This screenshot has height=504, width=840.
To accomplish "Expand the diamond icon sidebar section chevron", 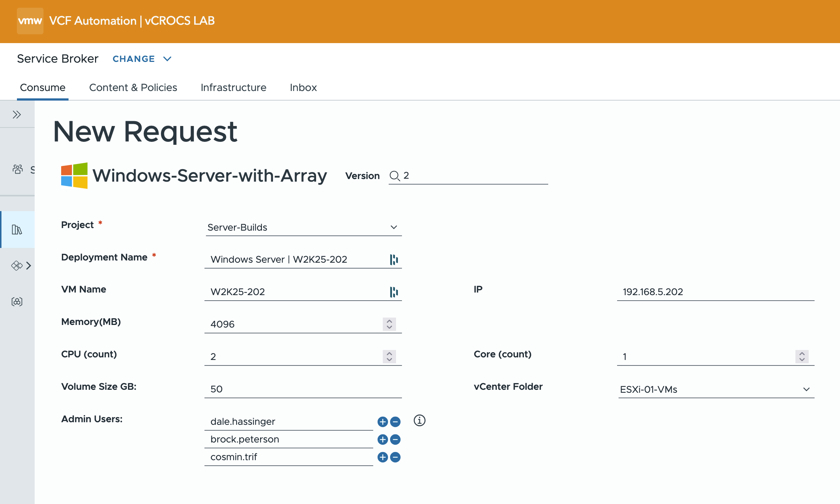I will pos(28,266).
